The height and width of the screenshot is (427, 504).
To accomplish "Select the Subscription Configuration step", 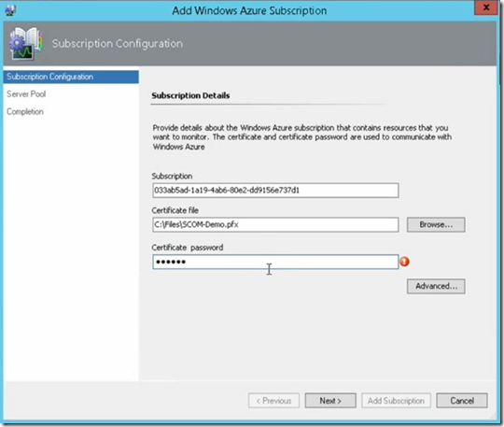I will click(x=71, y=77).
